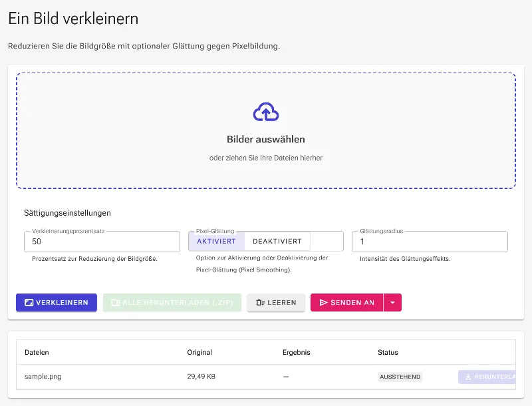Image resolution: width=532 pixels, height=406 pixels.
Task: Open the SENDEN AN dropdown arrow
Action: pos(392,302)
